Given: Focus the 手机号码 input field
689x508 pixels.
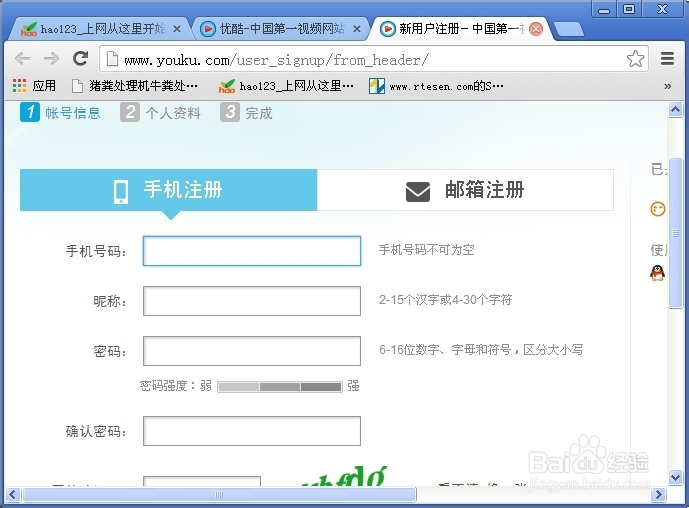Looking at the screenshot, I should 252,251.
